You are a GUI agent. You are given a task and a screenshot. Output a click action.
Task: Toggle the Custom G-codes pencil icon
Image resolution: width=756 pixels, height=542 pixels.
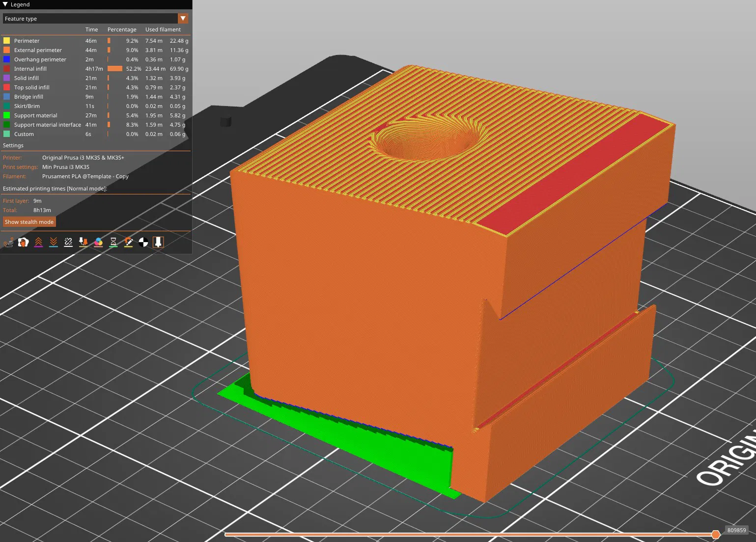[x=128, y=242]
